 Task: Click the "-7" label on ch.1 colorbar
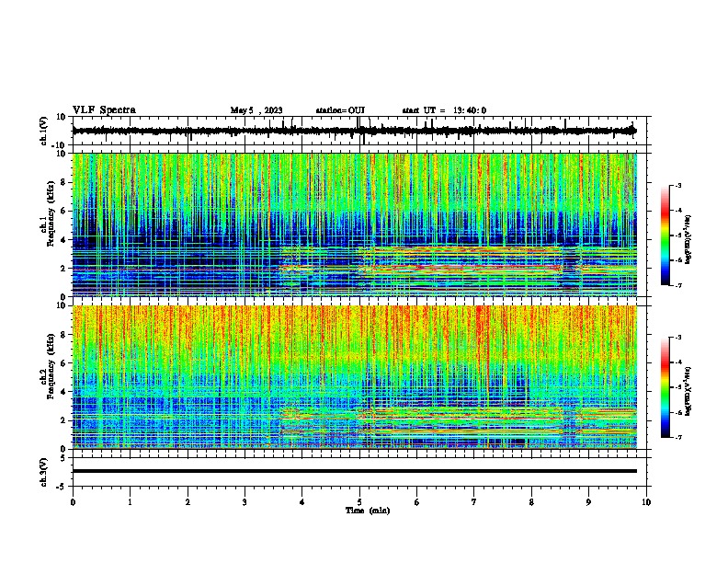(677, 285)
